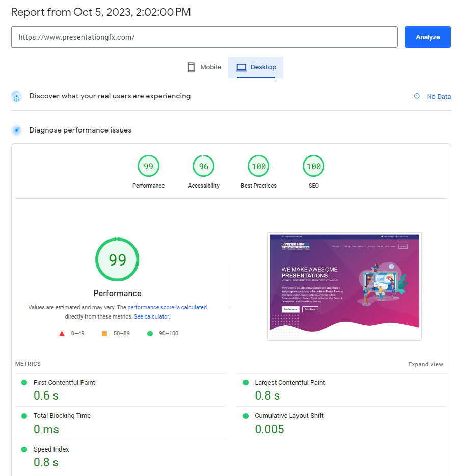Click Expand view for metrics

pyautogui.click(x=425, y=364)
